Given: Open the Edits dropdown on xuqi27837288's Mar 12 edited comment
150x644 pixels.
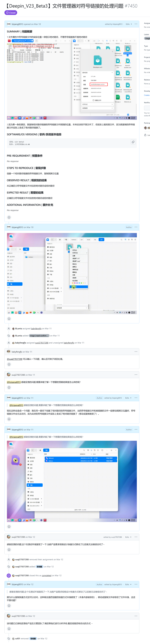Looking at the screenshot, I should 128,537.
